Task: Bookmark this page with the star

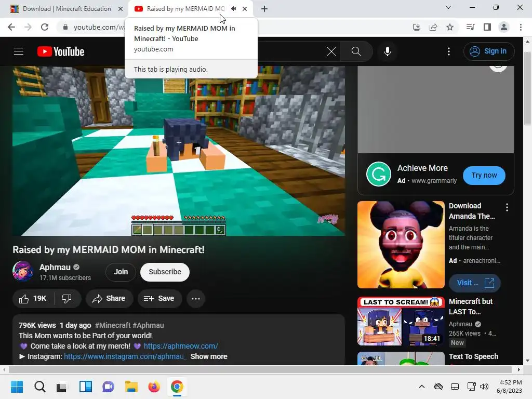Action: coord(450,27)
